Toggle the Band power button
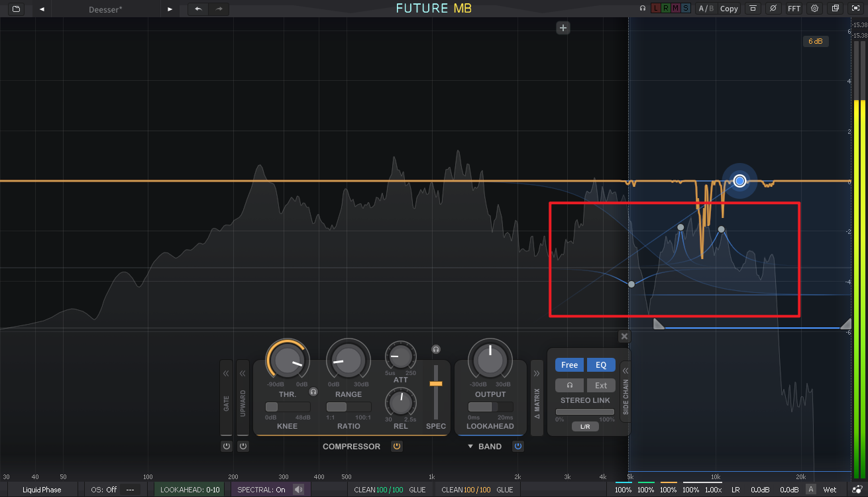Screen dimensions: 868x497 click(x=518, y=446)
